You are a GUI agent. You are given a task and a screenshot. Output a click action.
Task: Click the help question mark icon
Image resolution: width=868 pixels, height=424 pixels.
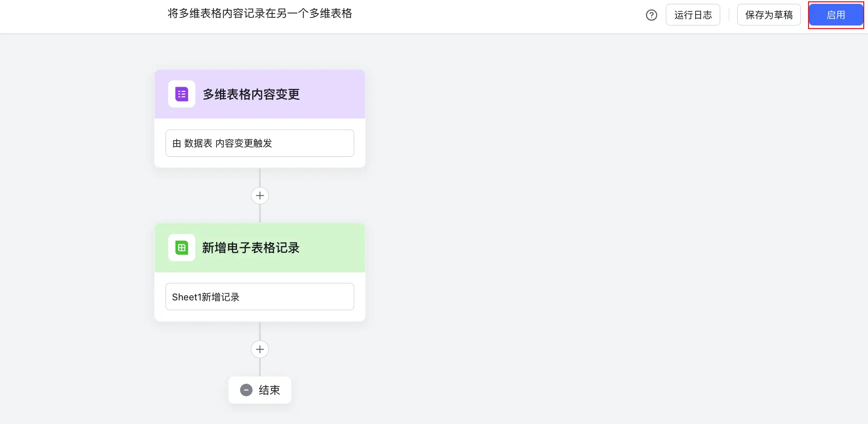651,15
